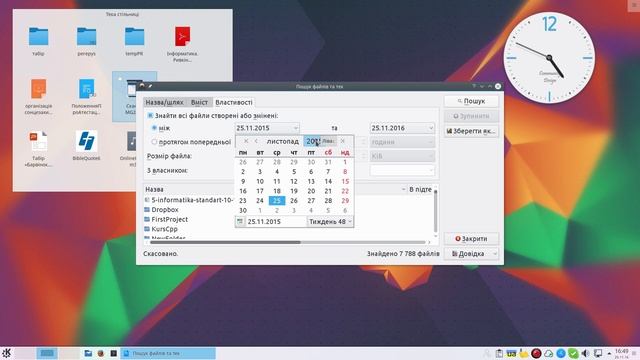Click the Пошук search button

[x=471, y=101]
